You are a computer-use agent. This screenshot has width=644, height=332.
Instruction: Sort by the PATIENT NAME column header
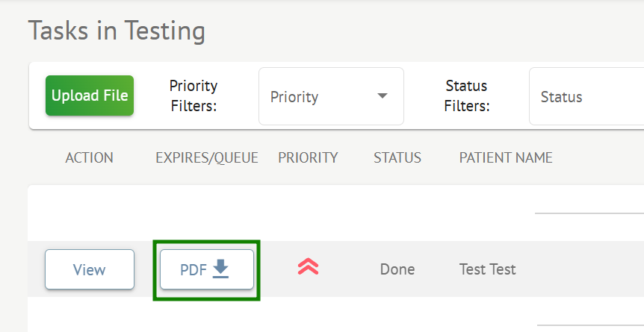[506, 157]
